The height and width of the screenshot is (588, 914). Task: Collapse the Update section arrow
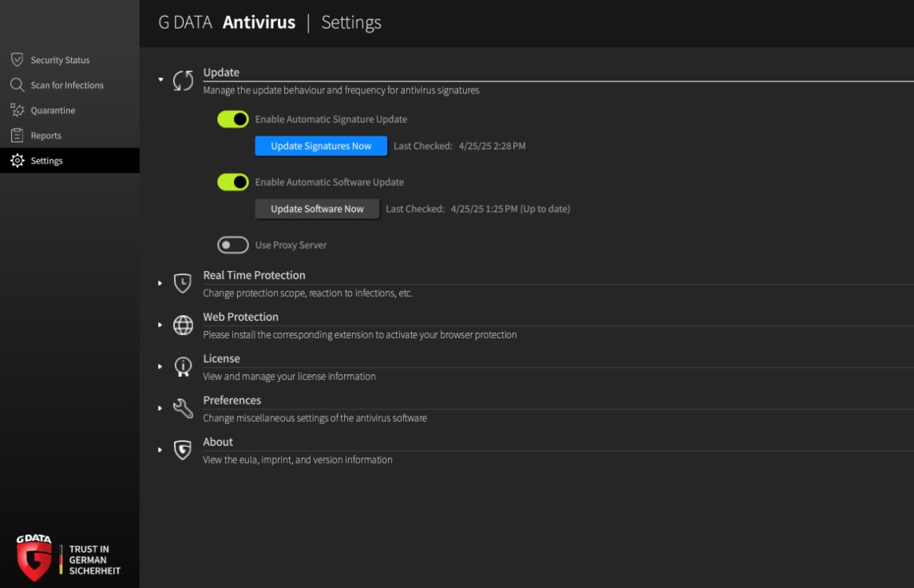[x=160, y=79]
